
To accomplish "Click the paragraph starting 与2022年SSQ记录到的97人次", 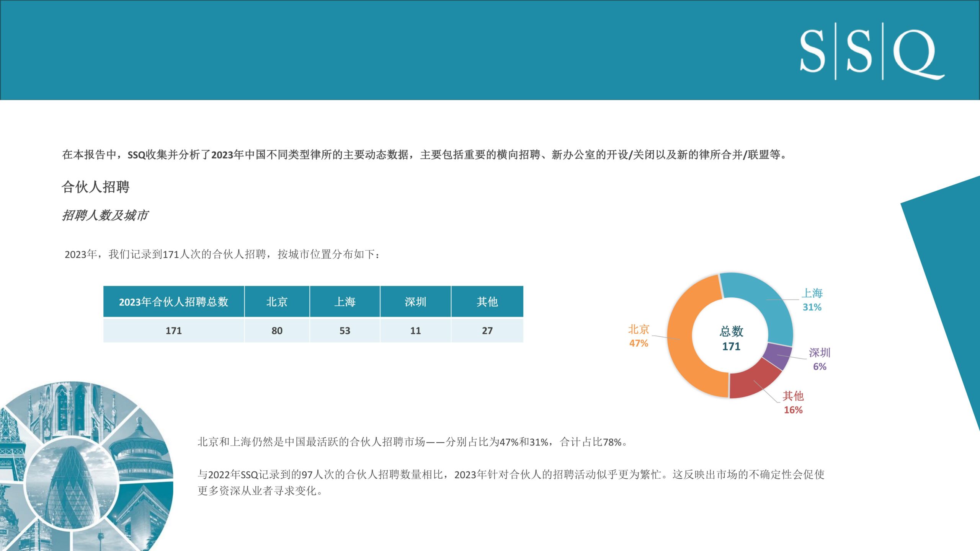I will point(511,483).
